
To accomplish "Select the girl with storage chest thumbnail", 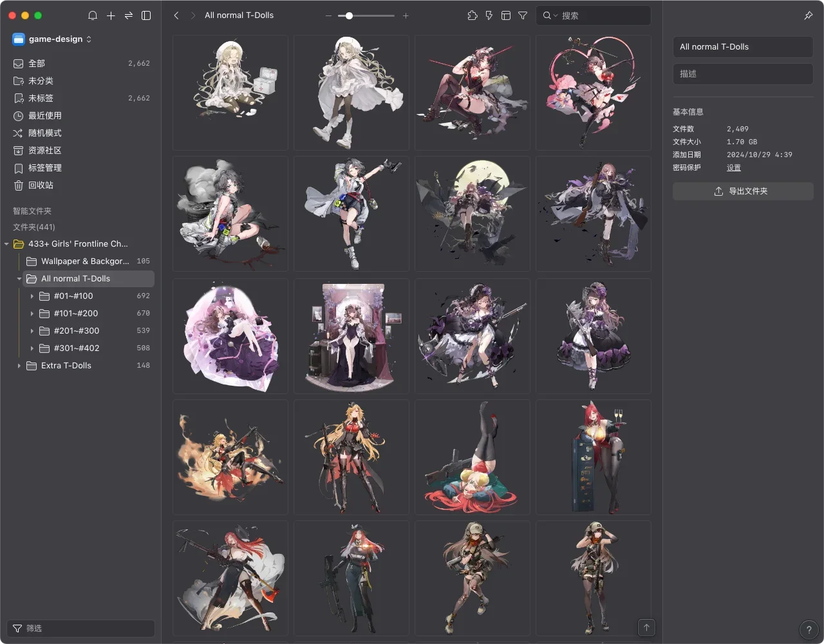I will click(230, 93).
